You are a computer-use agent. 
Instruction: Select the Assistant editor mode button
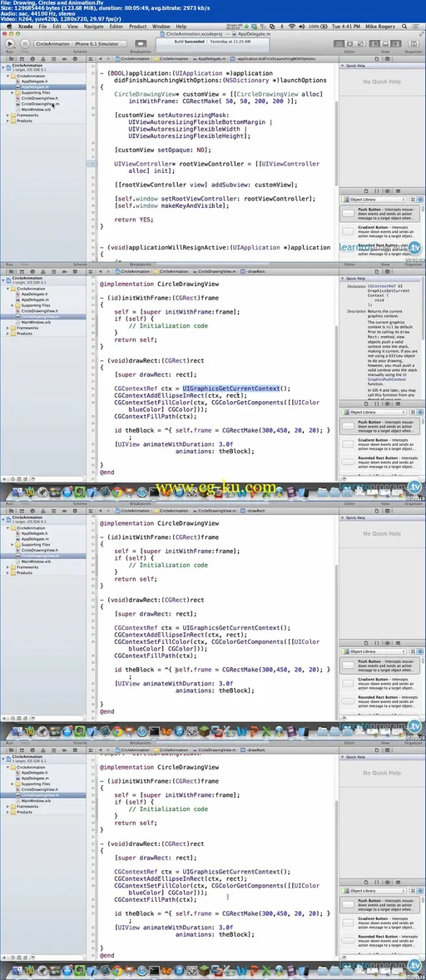click(349, 44)
